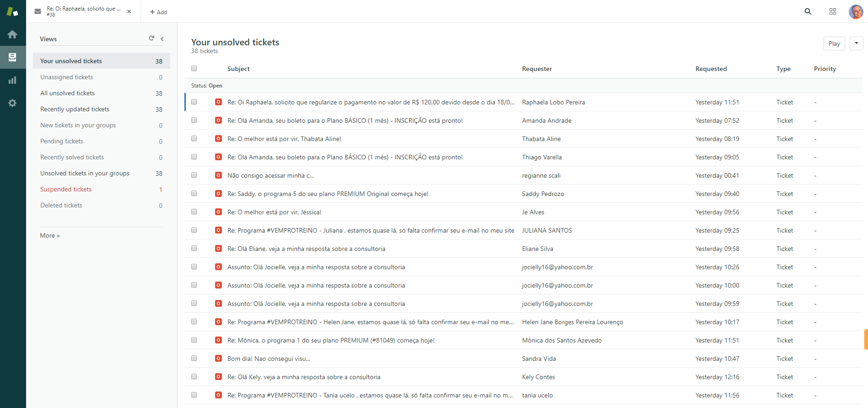Image resolution: width=868 pixels, height=408 pixels.
Task: Open the Zendesk products grid icon
Action: pyautogui.click(x=833, y=11)
